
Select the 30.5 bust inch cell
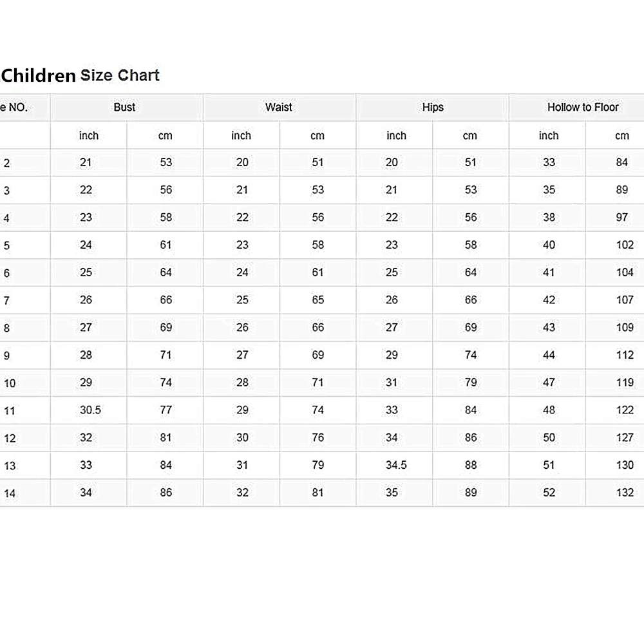pyautogui.click(x=90, y=410)
